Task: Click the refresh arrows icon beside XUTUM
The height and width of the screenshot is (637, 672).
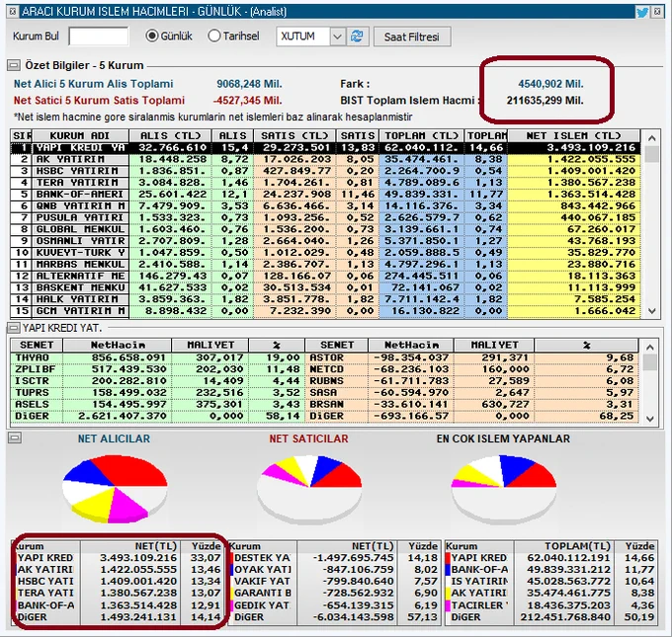Action: pyautogui.click(x=357, y=37)
